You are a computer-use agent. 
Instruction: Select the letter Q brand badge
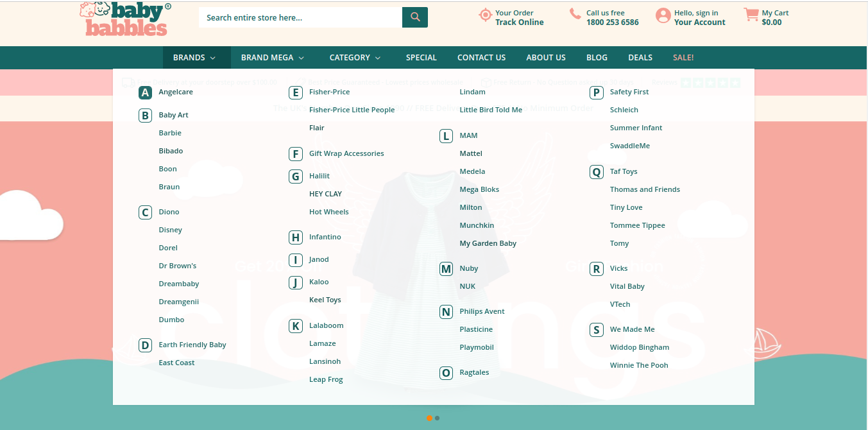click(x=597, y=172)
